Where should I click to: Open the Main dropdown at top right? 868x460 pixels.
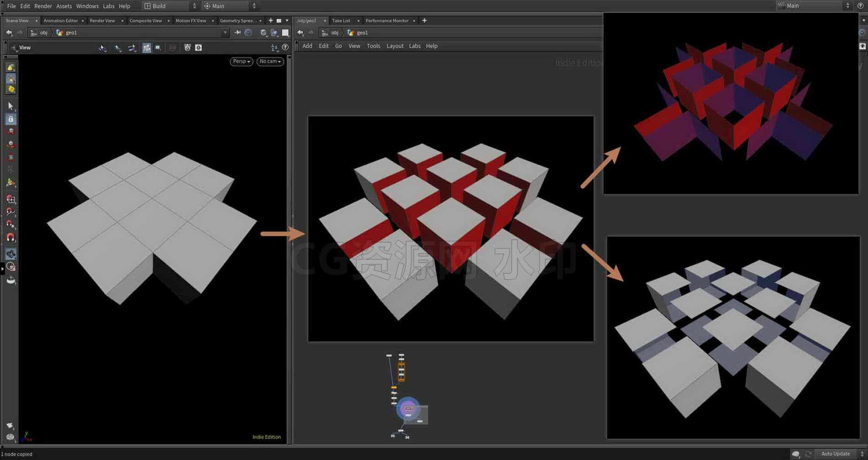tap(814, 5)
